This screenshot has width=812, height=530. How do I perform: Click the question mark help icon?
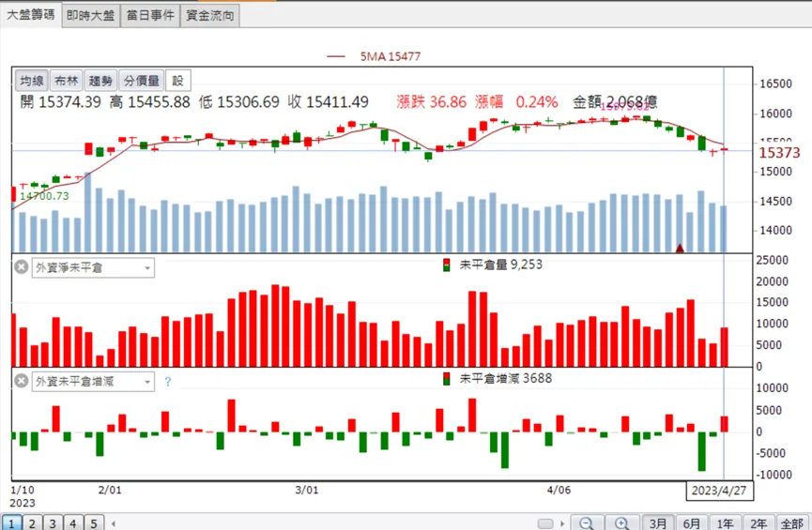[167, 382]
